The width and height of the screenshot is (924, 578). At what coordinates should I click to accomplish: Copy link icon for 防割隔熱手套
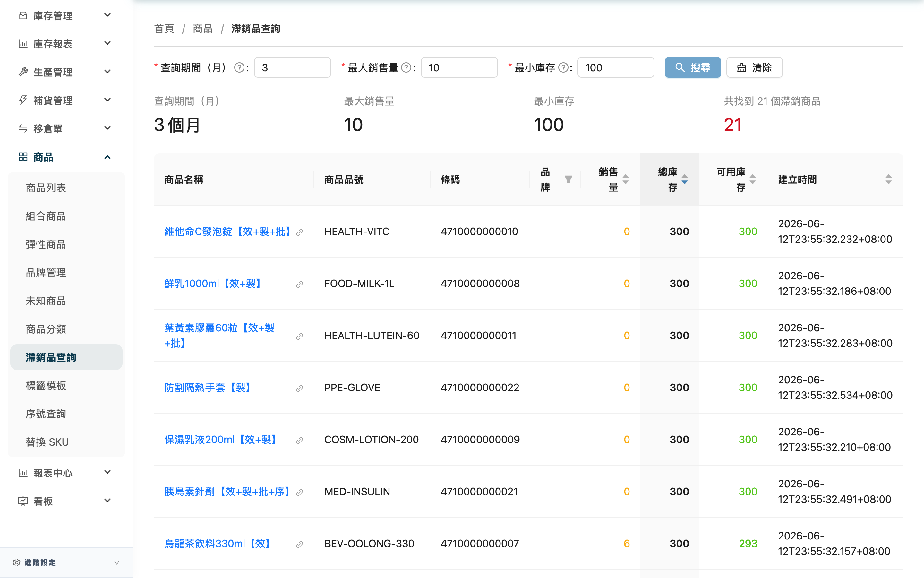[300, 389]
